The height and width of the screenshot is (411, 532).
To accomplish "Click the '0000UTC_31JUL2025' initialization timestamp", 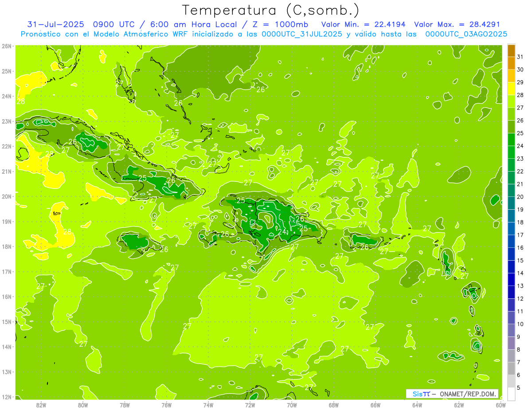I will (x=302, y=34).
